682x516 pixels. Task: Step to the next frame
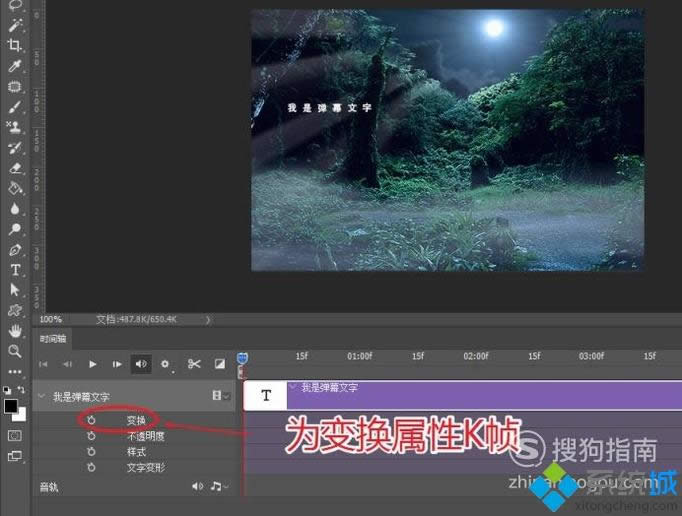click(117, 364)
